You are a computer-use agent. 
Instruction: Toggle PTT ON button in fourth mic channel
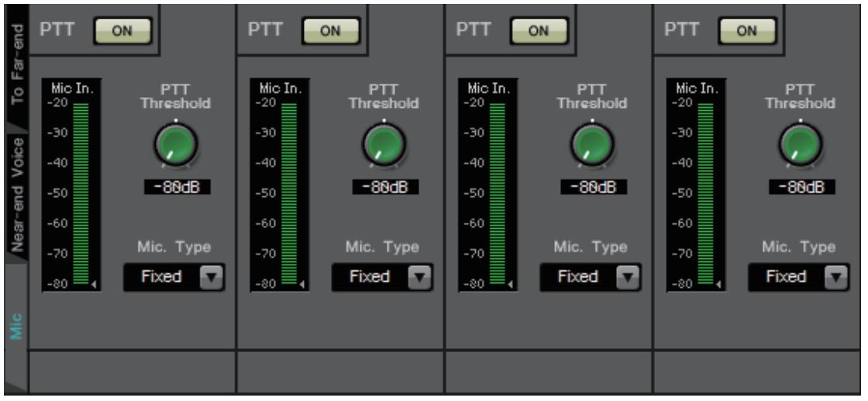[x=747, y=30]
